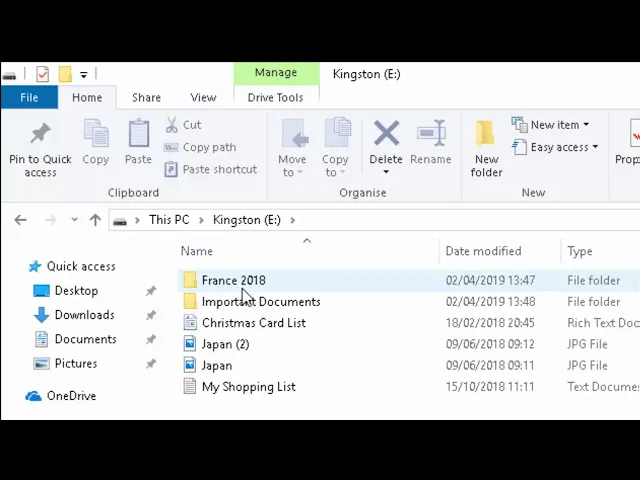Click the Cut scissors icon

(x=172, y=125)
